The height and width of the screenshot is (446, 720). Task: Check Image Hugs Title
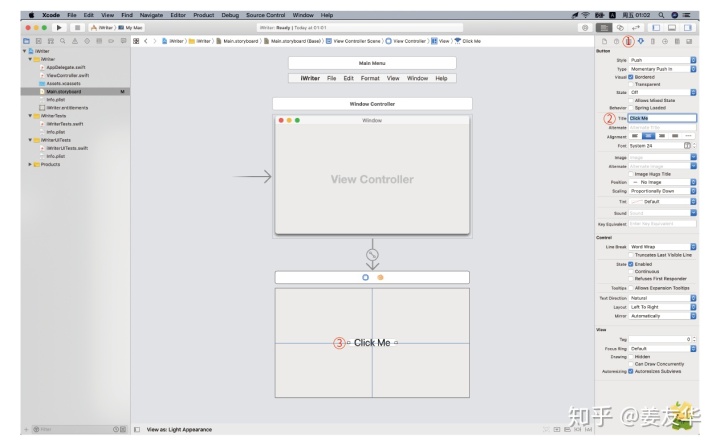click(x=631, y=174)
